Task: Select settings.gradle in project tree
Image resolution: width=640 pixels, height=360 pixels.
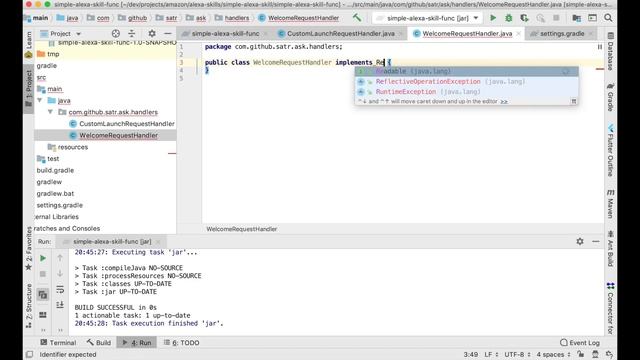Action: coord(60,205)
